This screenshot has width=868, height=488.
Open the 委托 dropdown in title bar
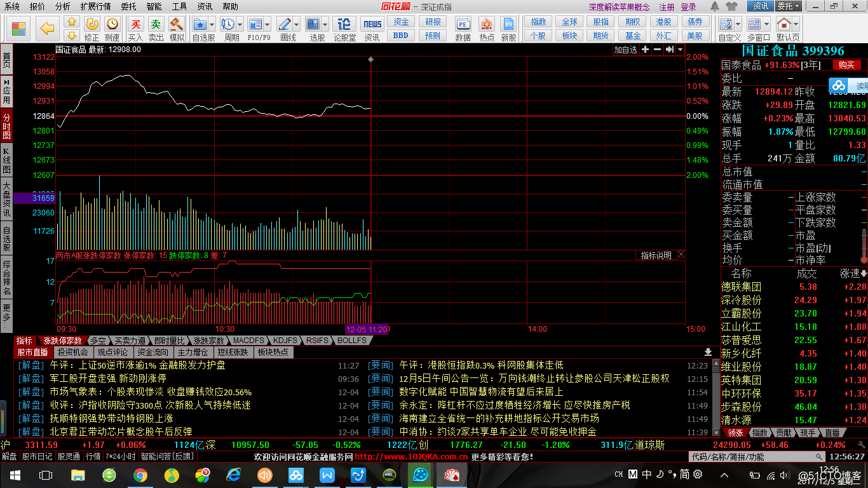[x=789, y=6]
